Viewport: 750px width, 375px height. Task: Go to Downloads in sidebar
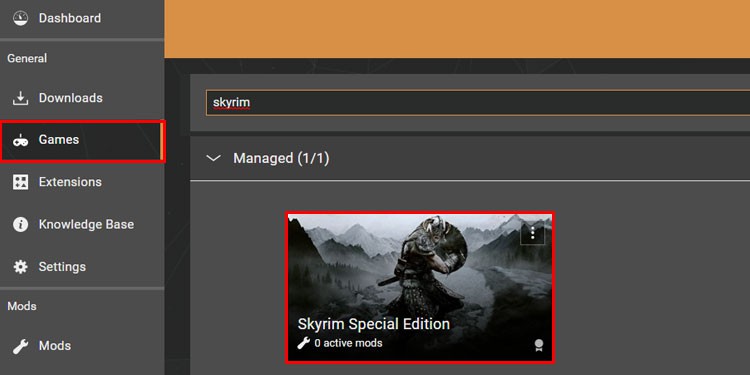82,98
